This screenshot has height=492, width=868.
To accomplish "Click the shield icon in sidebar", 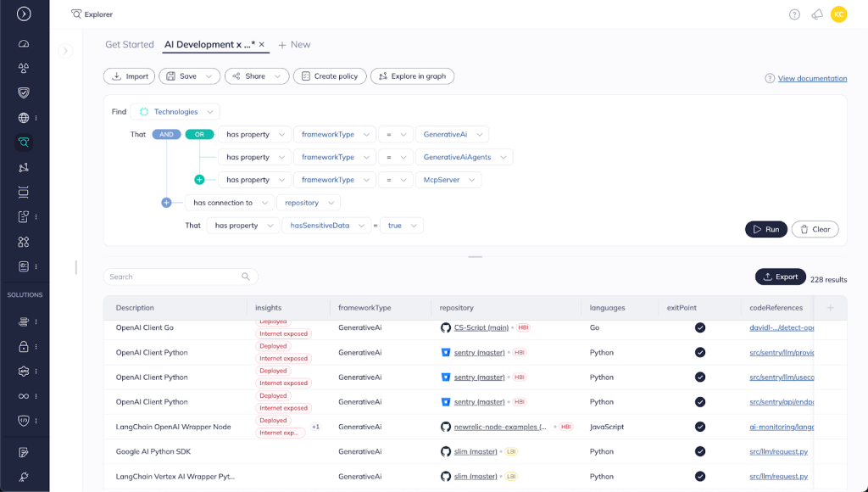I will [x=24, y=92].
